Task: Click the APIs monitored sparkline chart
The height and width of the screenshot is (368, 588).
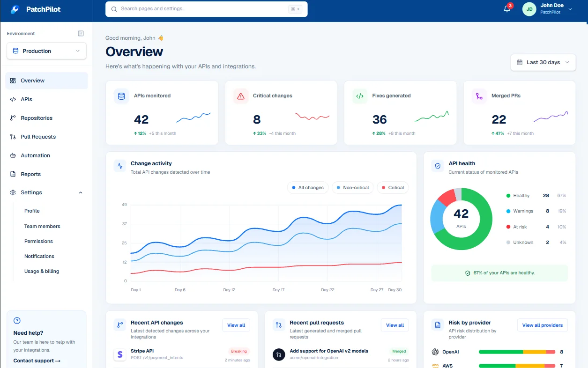Action: pos(194,117)
